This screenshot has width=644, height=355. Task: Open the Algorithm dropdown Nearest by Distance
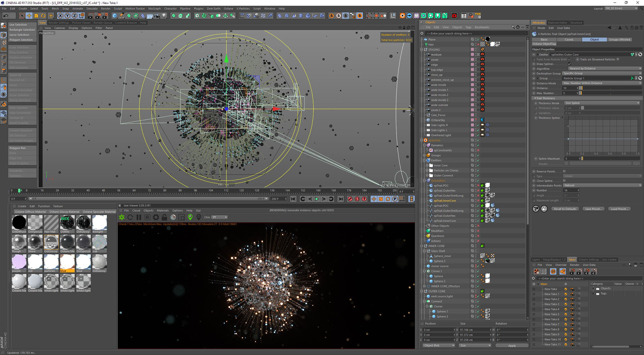(605, 68)
